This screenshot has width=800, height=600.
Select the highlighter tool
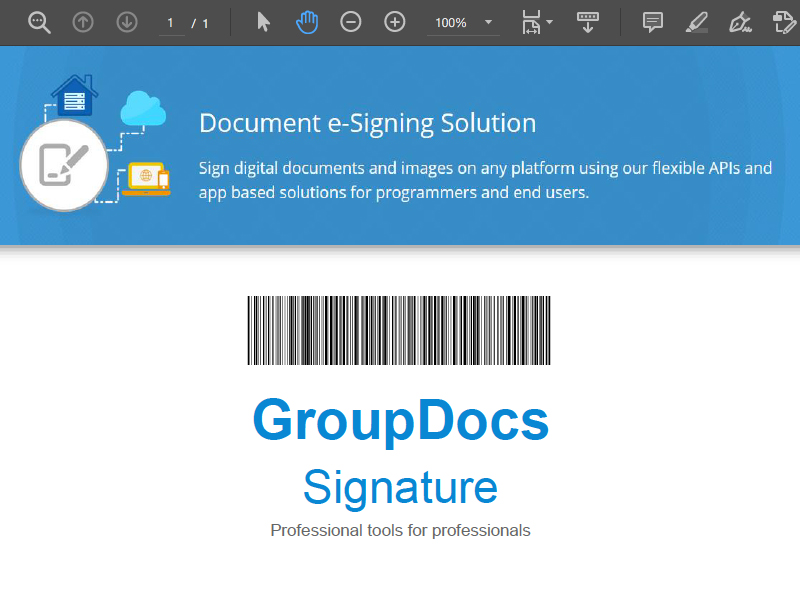tap(697, 21)
